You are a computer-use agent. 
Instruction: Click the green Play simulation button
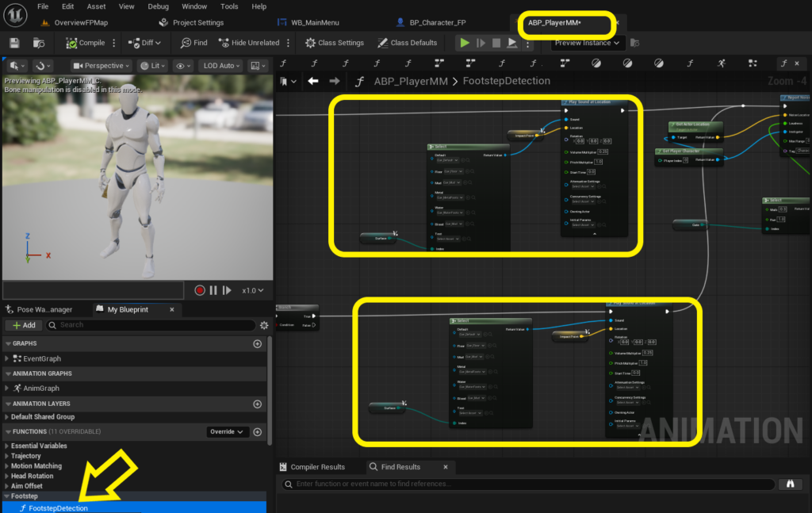click(465, 43)
